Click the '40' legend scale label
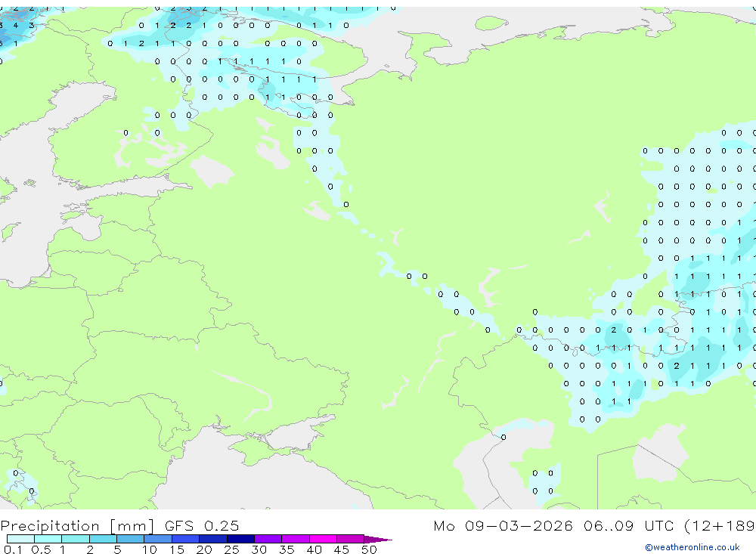 pyautogui.click(x=314, y=549)
